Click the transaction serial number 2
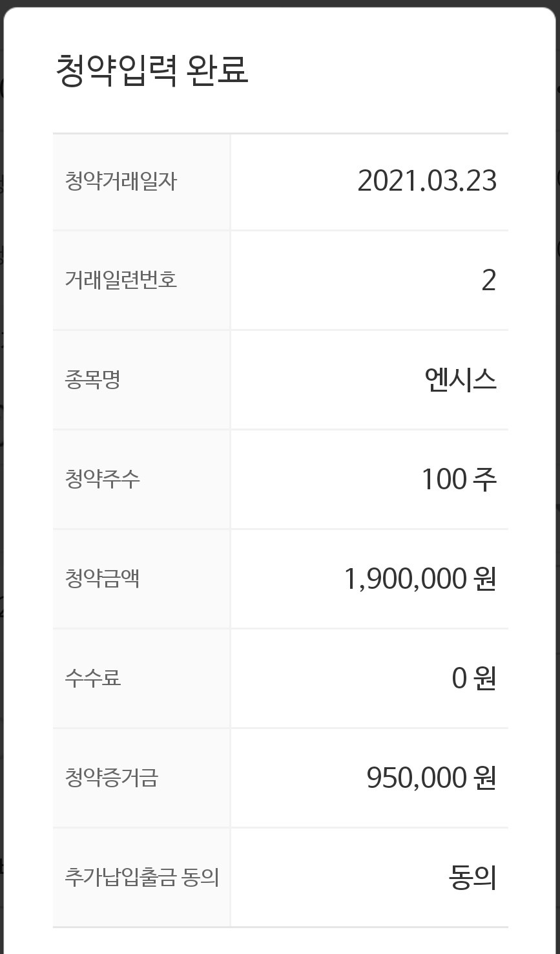The image size is (560, 954). [488, 281]
